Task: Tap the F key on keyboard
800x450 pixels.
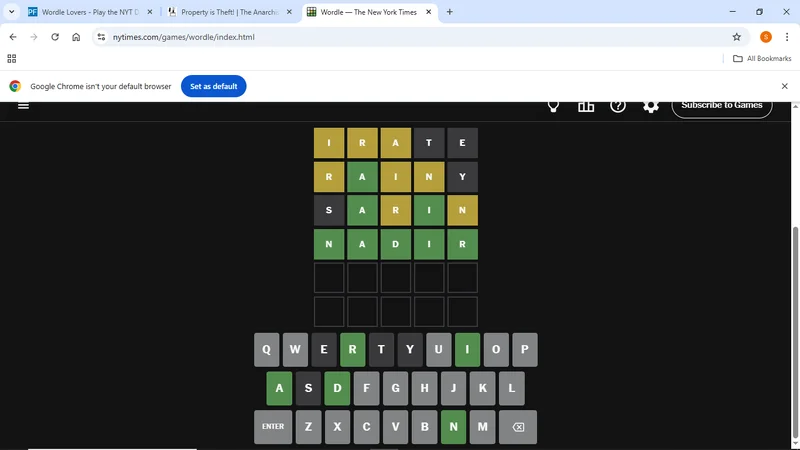Action: tap(366, 388)
